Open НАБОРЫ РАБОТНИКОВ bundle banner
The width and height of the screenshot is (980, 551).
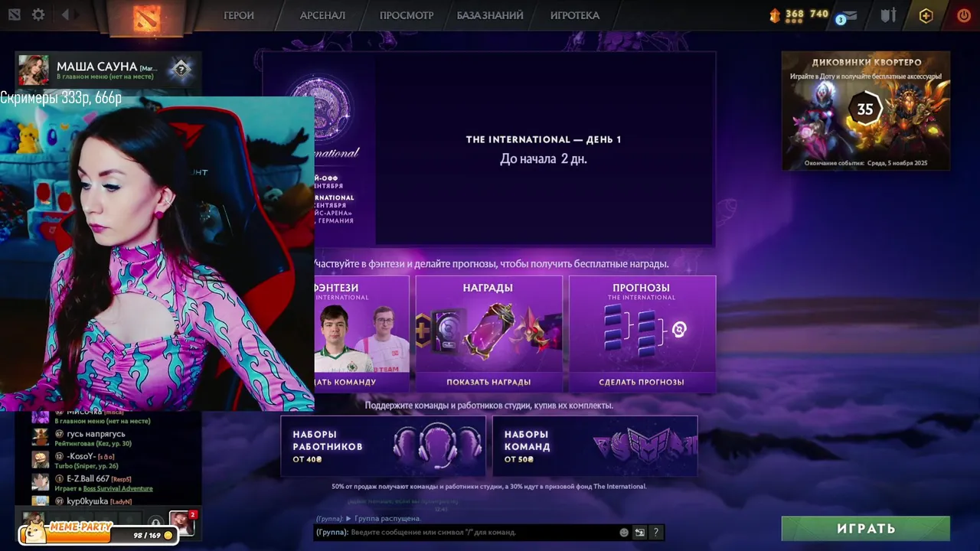pyautogui.click(x=384, y=446)
